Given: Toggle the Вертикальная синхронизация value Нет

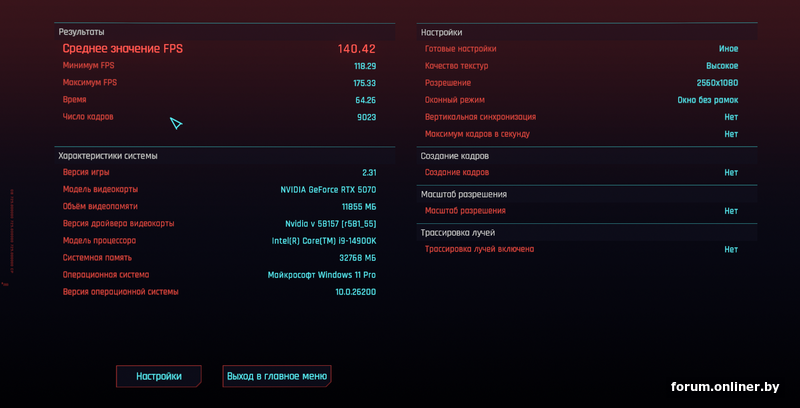Looking at the screenshot, I should (x=731, y=117).
